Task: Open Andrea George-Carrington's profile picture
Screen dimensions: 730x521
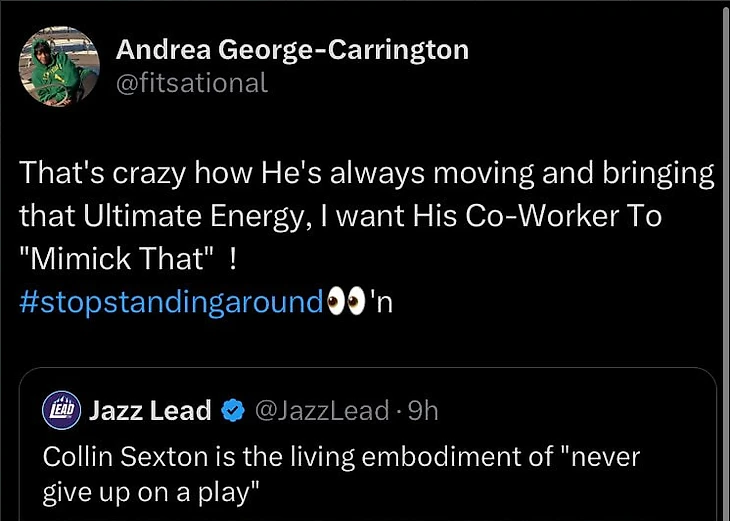Action: [59, 66]
